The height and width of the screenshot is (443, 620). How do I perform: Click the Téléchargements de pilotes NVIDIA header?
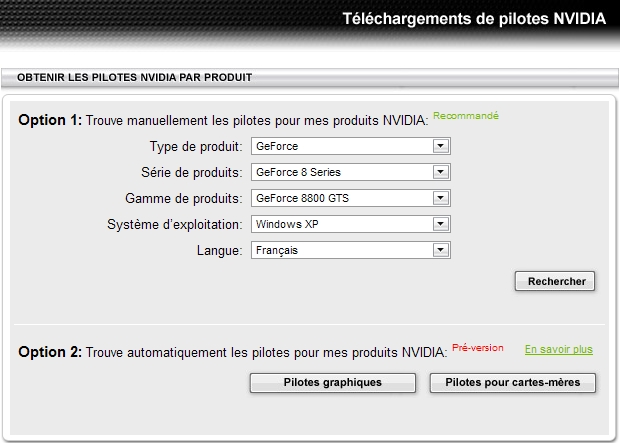point(474,18)
